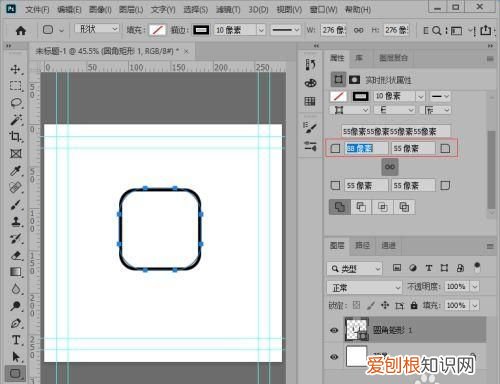Click the Search magnifier in options bar
This screenshot has width=500, height=384.
coord(436,31)
